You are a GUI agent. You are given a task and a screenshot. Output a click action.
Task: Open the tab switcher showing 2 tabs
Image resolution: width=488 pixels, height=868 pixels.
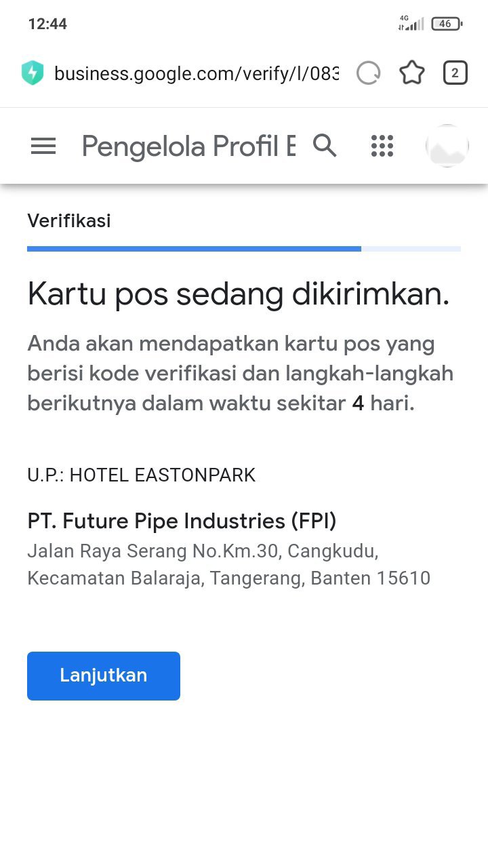click(x=455, y=73)
